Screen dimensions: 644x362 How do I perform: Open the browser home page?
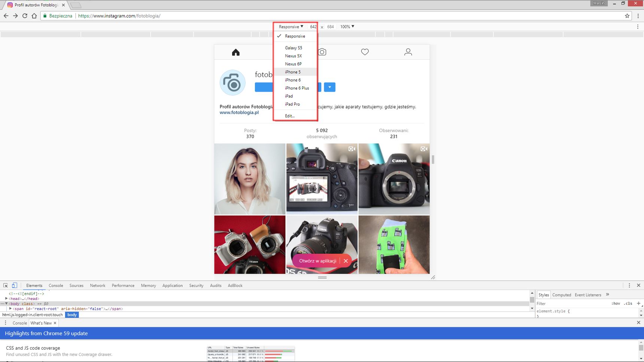click(x=34, y=16)
